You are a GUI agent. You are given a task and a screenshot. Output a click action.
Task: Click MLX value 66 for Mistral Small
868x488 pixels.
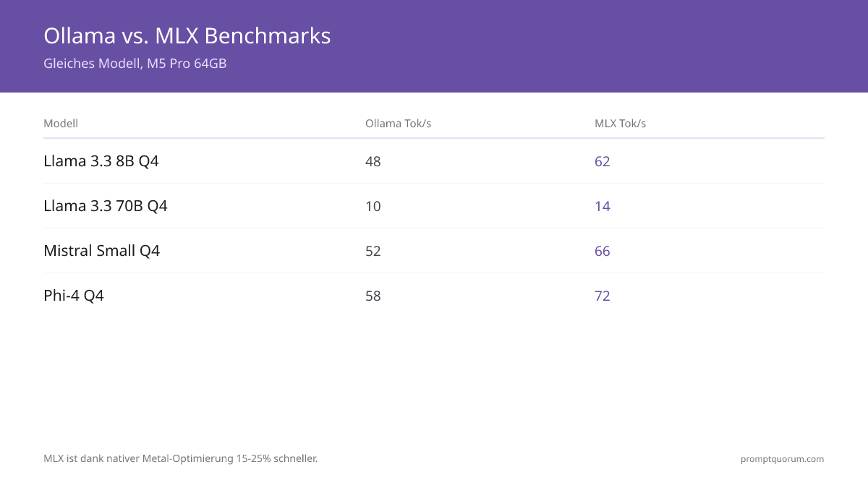click(x=603, y=251)
